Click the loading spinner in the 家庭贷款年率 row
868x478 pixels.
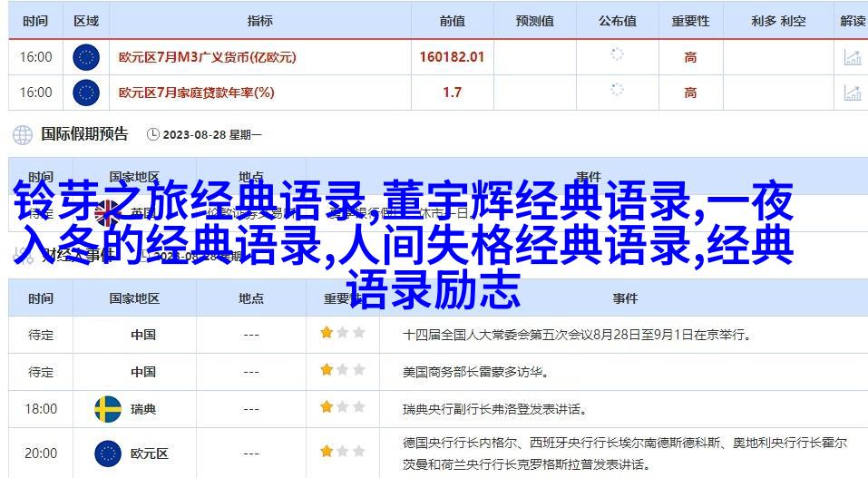coord(617,90)
